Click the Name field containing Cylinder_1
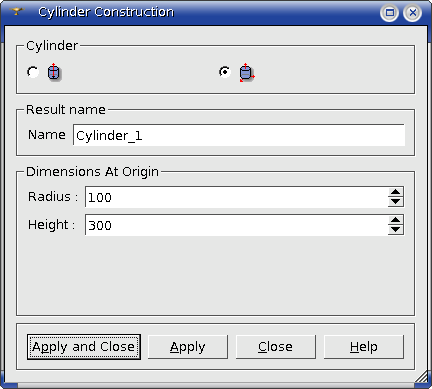432x389 pixels. pyautogui.click(x=239, y=135)
